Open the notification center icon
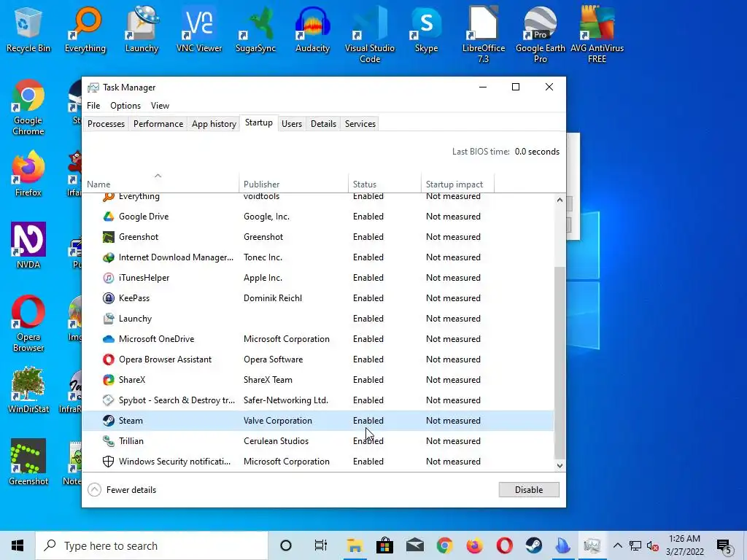This screenshot has width=747, height=560. tap(724, 545)
